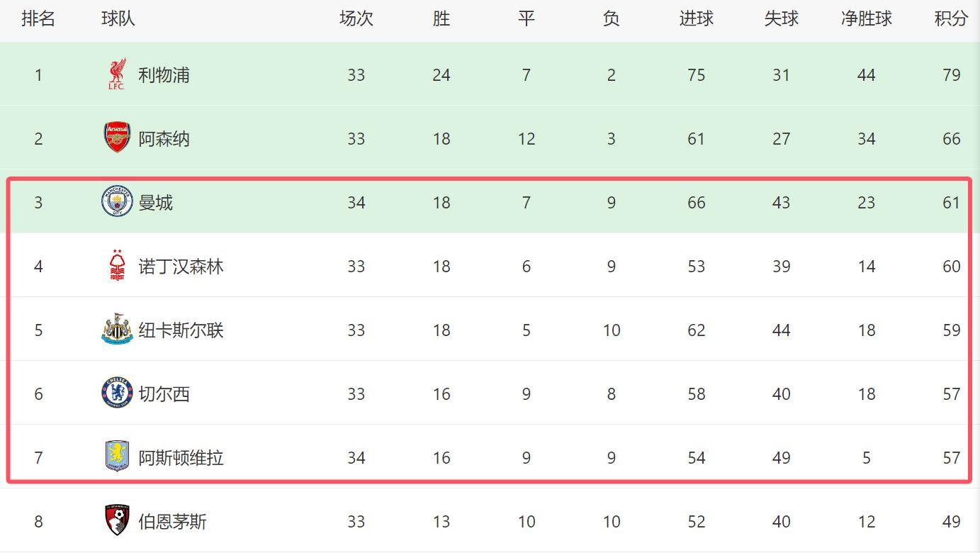Click the 场次 column header
The width and height of the screenshot is (980, 553).
pyautogui.click(x=356, y=18)
